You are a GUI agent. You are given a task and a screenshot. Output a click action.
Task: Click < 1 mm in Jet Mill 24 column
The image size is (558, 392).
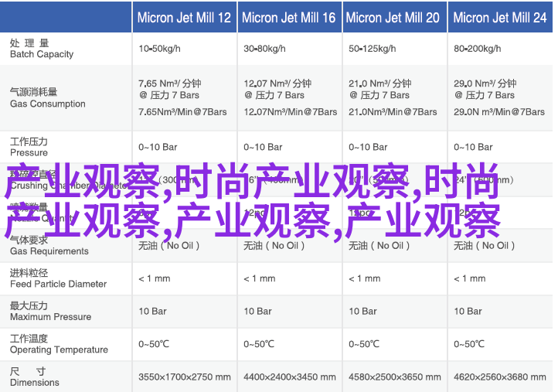469,278
